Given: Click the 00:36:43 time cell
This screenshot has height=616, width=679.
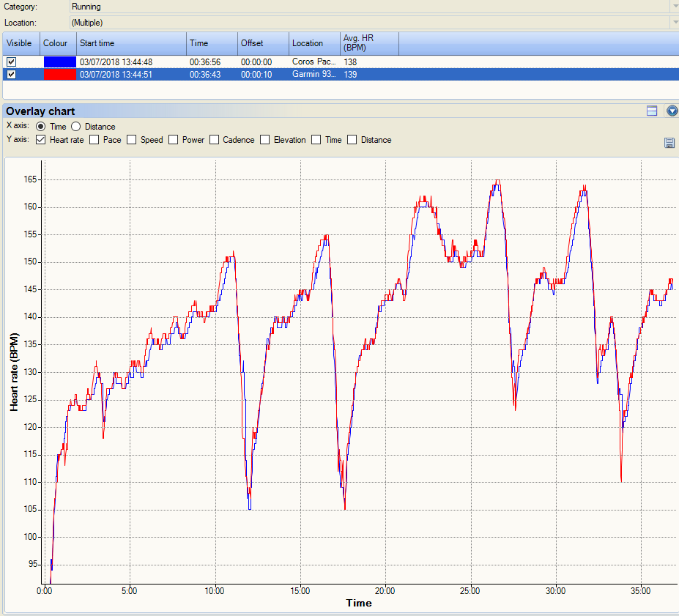Looking at the screenshot, I should click(x=205, y=75).
